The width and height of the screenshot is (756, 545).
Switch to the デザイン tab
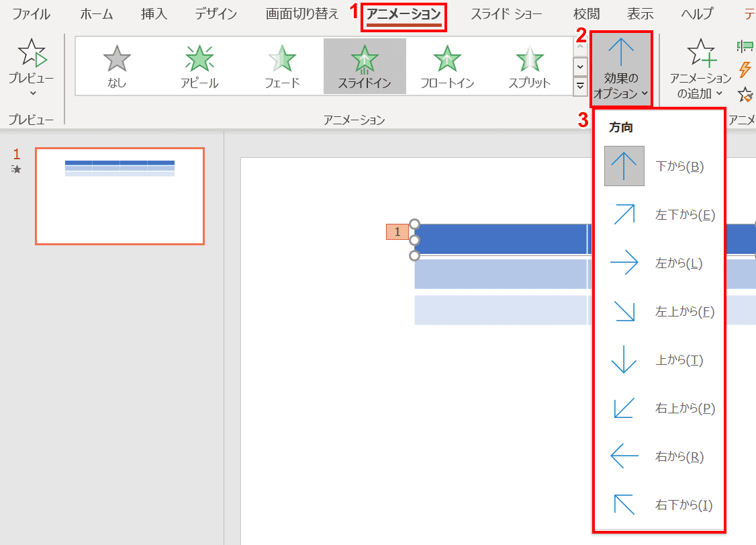click(x=216, y=14)
